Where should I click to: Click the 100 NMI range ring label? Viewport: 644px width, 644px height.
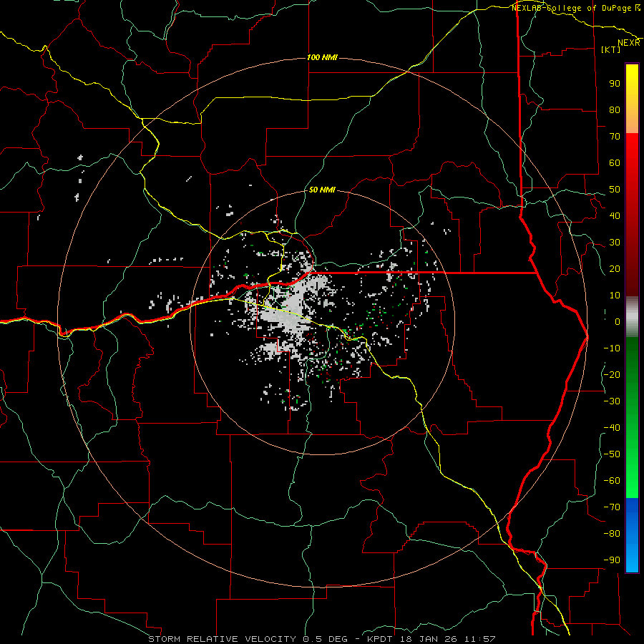pyautogui.click(x=322, y=57)
